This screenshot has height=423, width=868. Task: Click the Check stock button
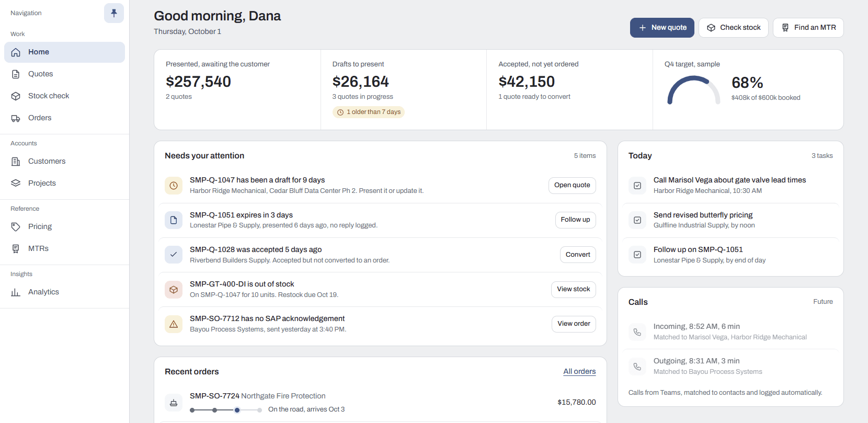pos(734,28)
